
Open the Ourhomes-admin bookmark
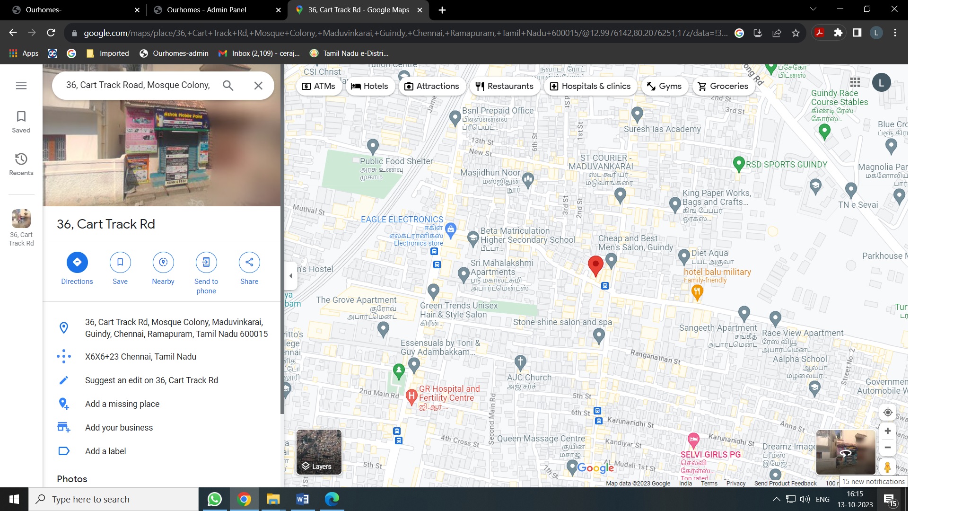(174, 53)
